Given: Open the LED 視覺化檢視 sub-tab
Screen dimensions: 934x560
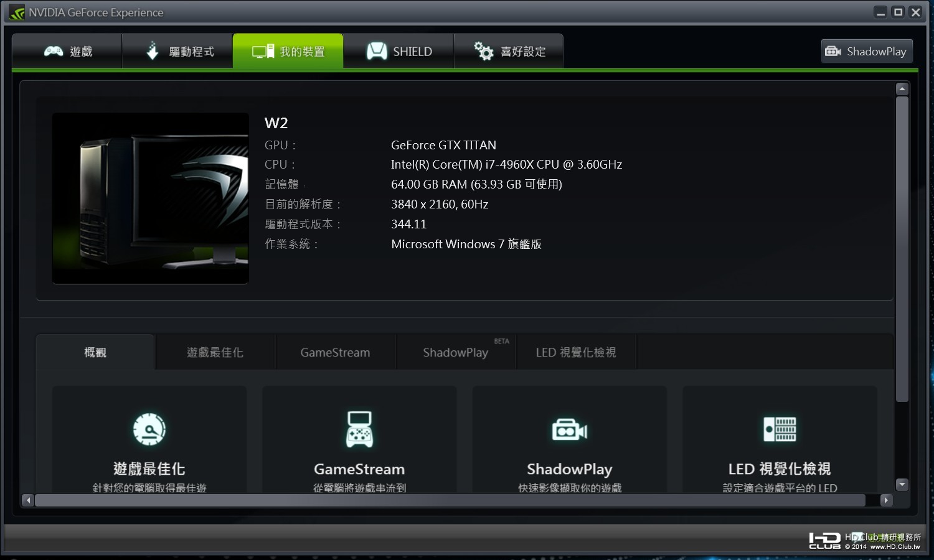Looking at the screenshot, I should point(576,352).
